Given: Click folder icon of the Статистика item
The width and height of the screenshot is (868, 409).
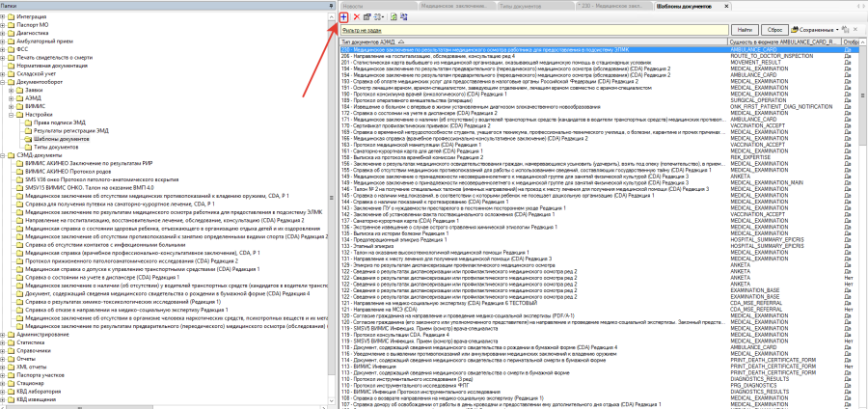Looking at the screenshot, I should [12, 342].
